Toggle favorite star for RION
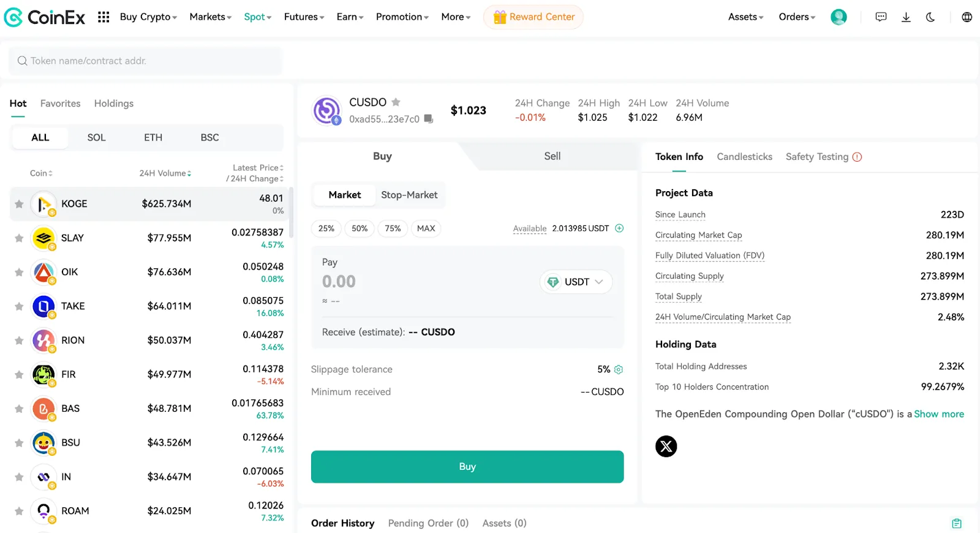 pos(19,341)
